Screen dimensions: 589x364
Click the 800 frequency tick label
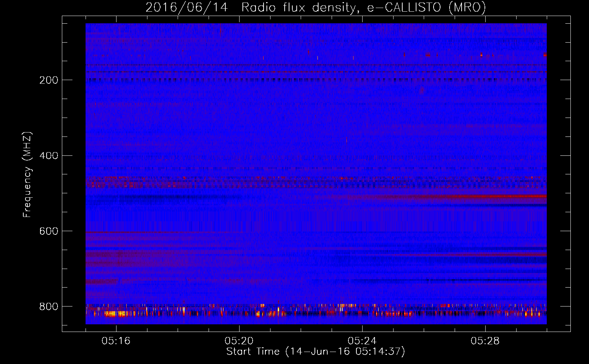[49, 306]
